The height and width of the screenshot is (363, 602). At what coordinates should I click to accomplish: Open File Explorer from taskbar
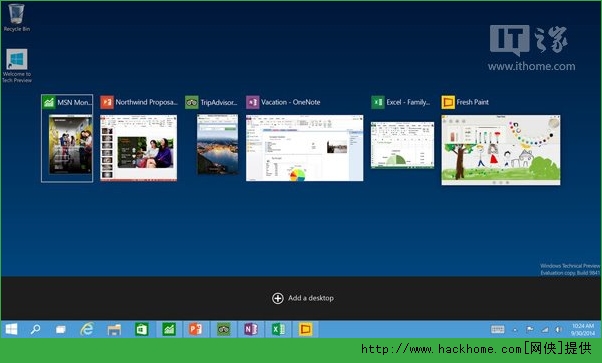(x=114, y=329)
